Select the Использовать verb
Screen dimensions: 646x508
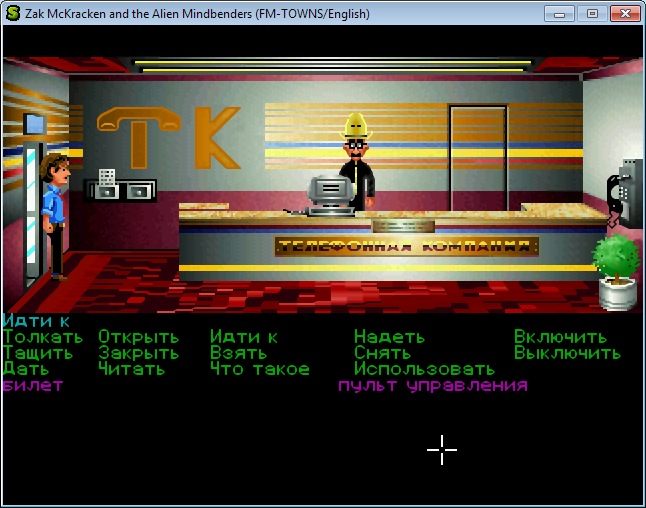point(424,369)
